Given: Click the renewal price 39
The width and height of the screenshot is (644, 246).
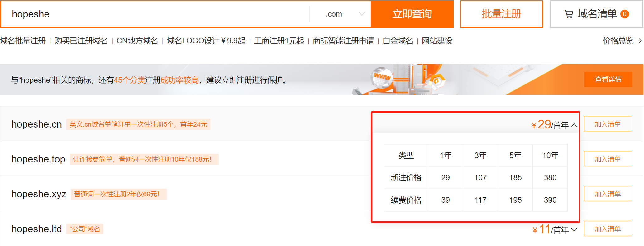Looking at the screenshot, I should pos(446,200).
